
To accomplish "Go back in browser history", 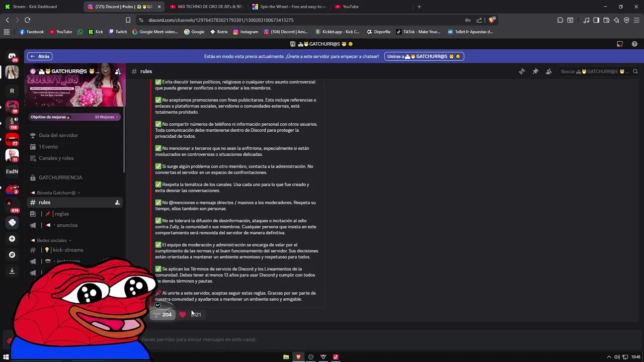I will (7, 20).
